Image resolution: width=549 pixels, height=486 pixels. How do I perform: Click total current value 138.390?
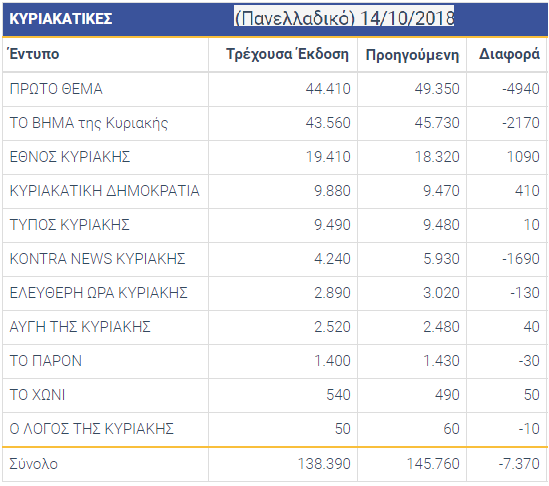[324, 464]
